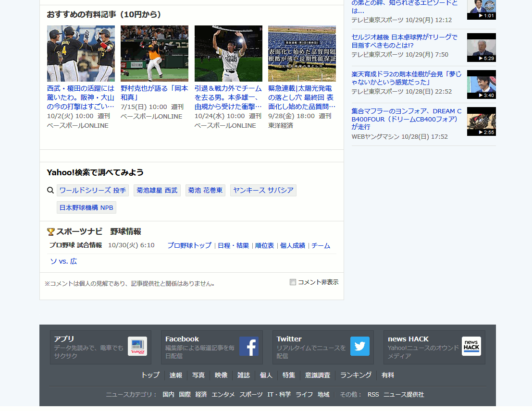This screenshot has height=411, width=532.
Task: Open プロ野球トップ link
Action: (x=189, y=245)
